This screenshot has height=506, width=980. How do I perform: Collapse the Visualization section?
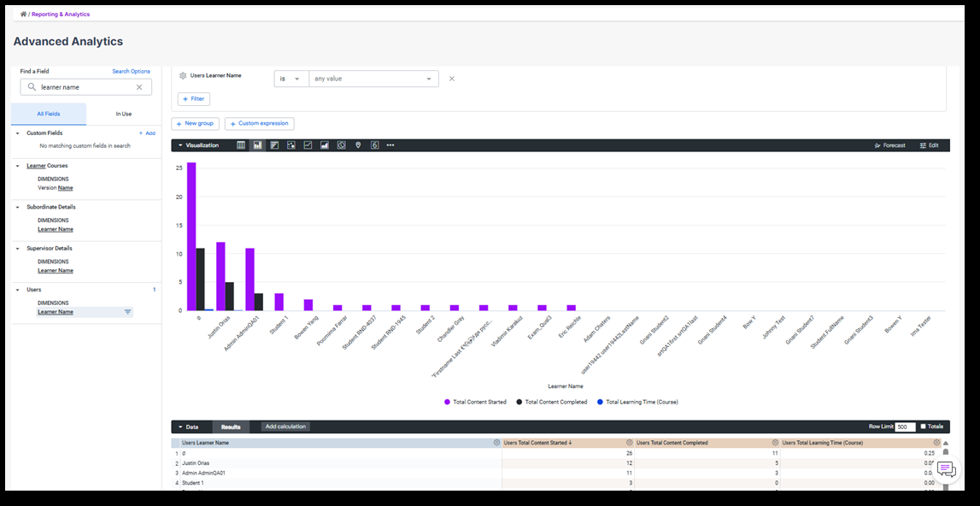point(180,145)
